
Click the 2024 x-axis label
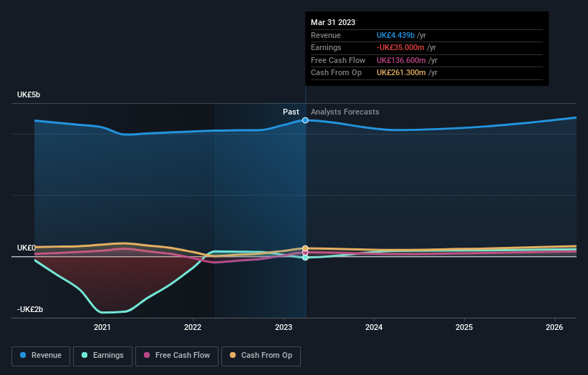coord(374,327)
